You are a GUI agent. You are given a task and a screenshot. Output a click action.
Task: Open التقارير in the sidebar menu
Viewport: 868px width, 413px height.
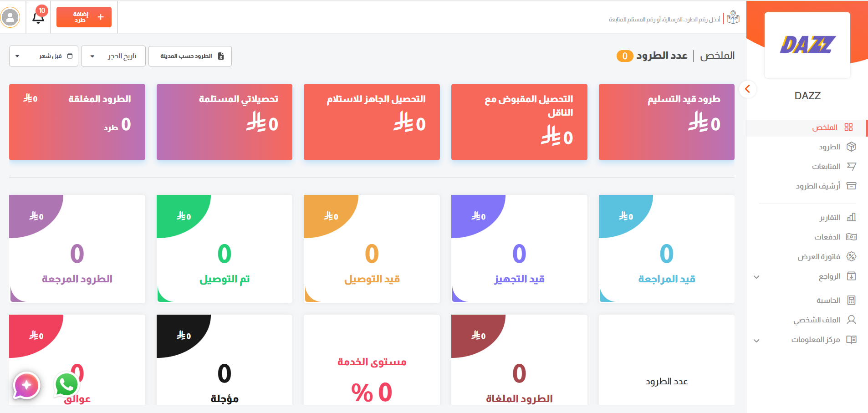[830, 218]
